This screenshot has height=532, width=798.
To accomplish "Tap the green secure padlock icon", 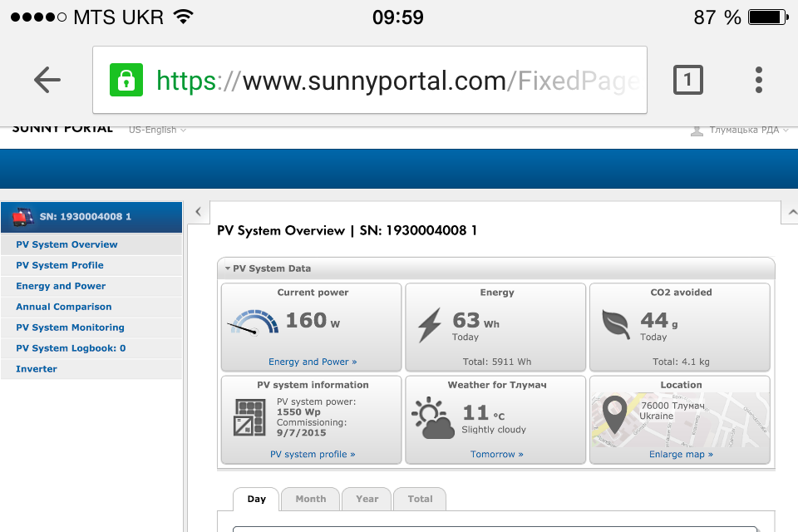I will pyautogui.click(x=126, y=80).
